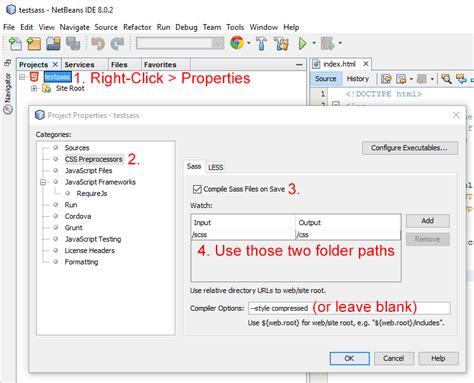This screenshot has height=383, width=474.
Task: Select the Sources category
Action: tap(77, 148)
